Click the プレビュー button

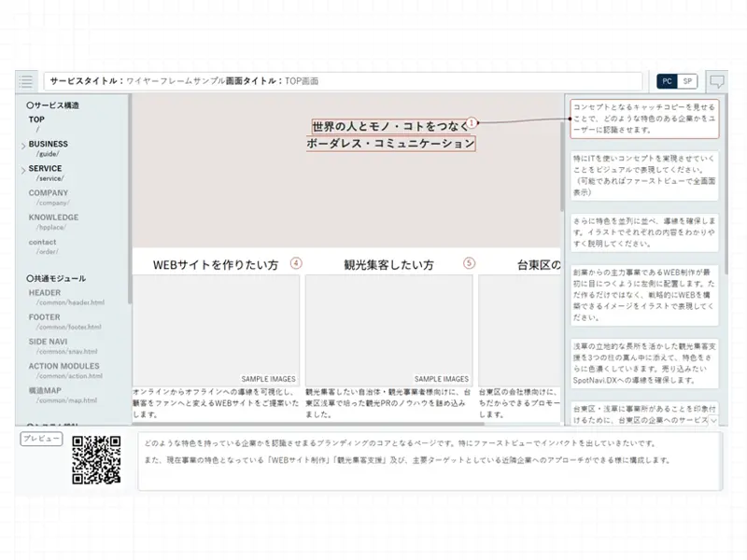point(41,439)
